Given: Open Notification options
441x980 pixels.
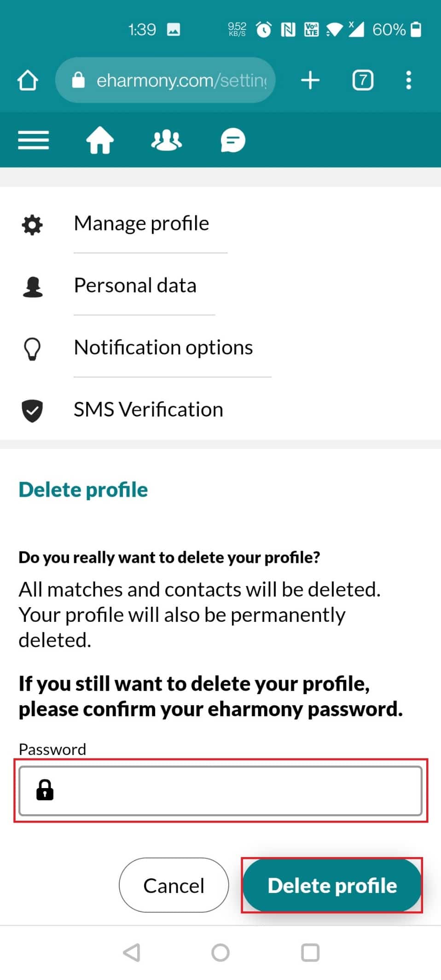Looking at the screenshot, I should click(163, 348).
